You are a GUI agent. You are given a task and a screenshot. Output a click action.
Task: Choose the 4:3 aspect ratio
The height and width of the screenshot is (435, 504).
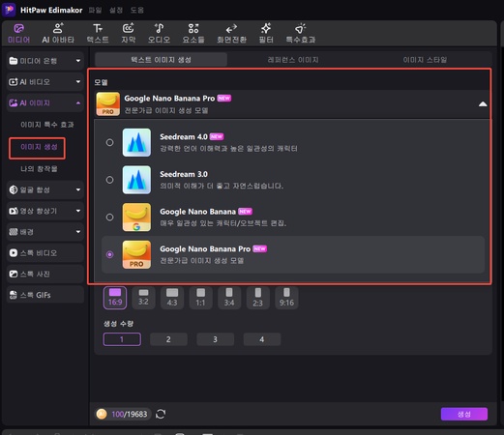(172, 298)
